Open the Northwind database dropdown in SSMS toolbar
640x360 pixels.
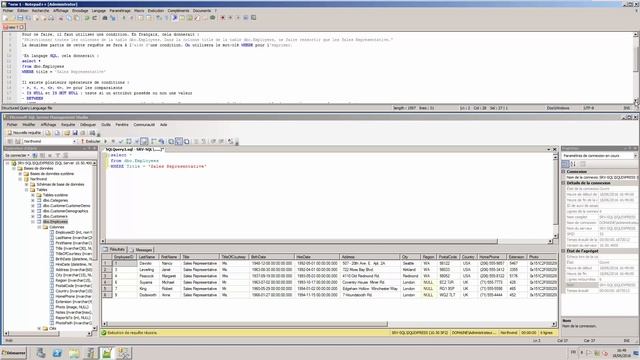coord(75,141)
